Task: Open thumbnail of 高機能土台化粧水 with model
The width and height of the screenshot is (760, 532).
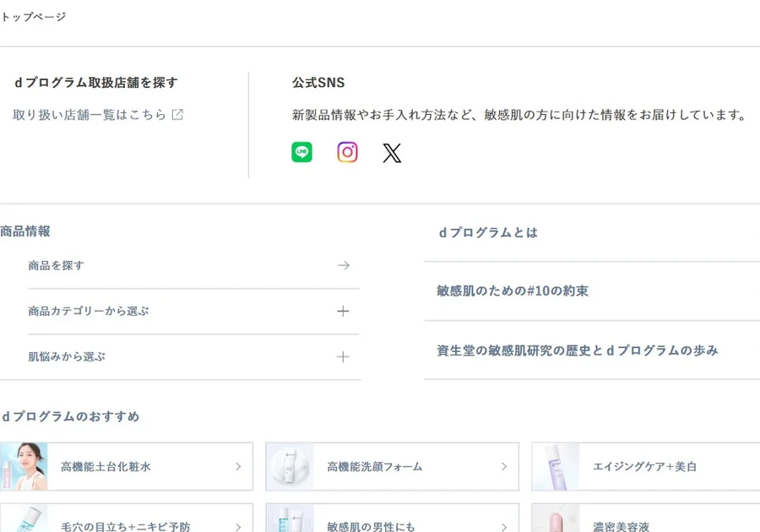Action: (24, 467)
